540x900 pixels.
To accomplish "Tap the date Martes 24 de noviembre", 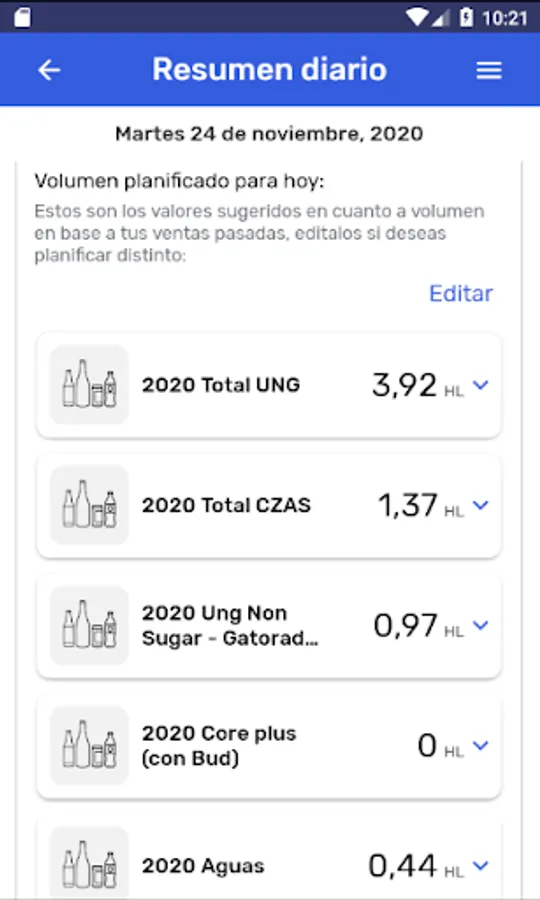I will click(x=269, y=134).
